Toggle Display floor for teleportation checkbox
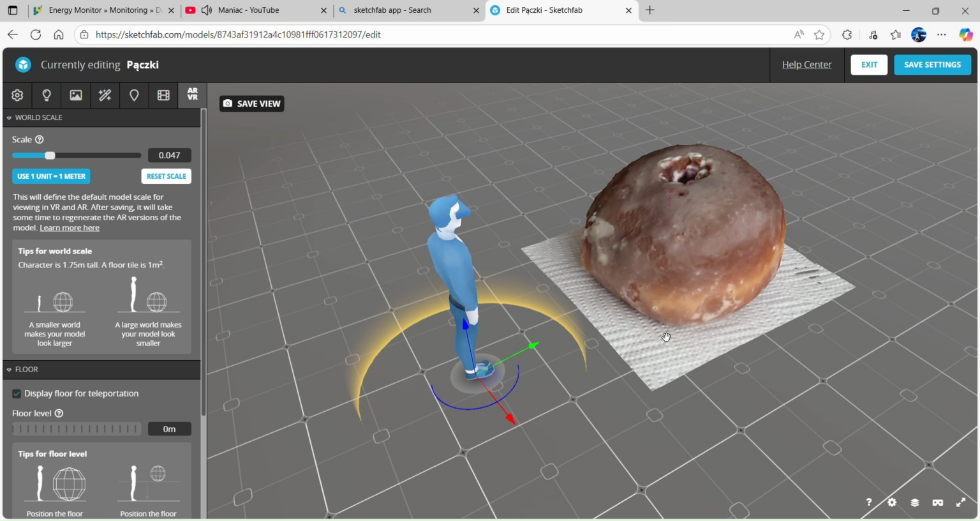Screen dimensions: 980x521 coord(17,393)
